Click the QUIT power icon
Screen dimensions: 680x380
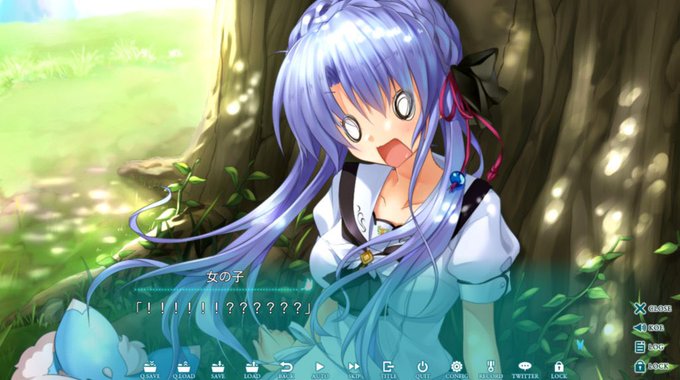[422, 370]
